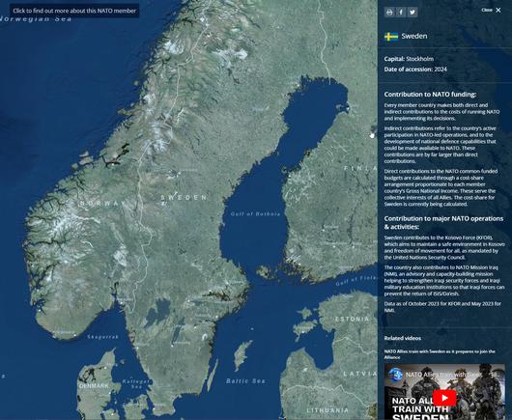
Task: Click the Gulf of Bothnia label
Action: (255, 214)
